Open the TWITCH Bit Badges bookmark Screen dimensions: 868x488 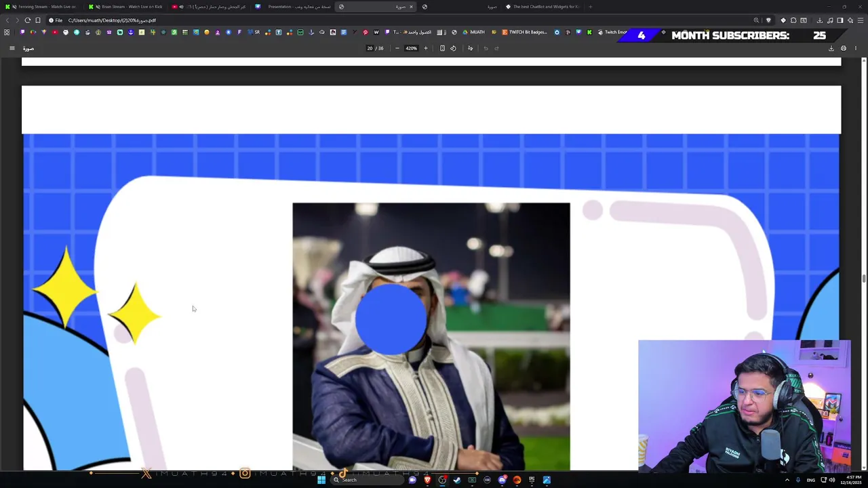point(524,32)
